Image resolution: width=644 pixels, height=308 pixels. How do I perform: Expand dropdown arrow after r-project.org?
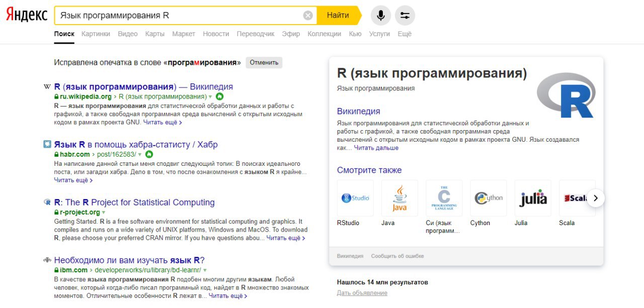[104, 213]
